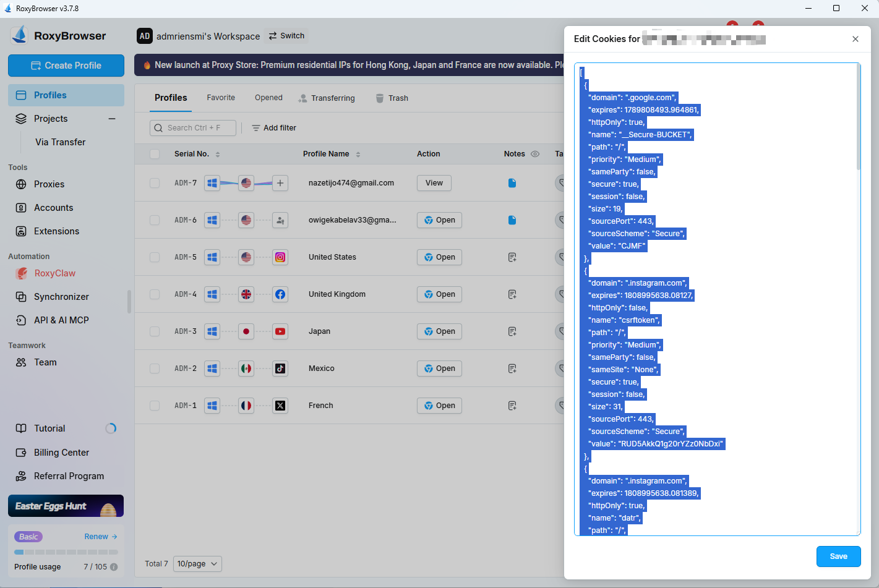The height and width of the screenshot is (588, 879).
Task: Click the Instagram icon in ADM-5 row
Action: (280, 257)
